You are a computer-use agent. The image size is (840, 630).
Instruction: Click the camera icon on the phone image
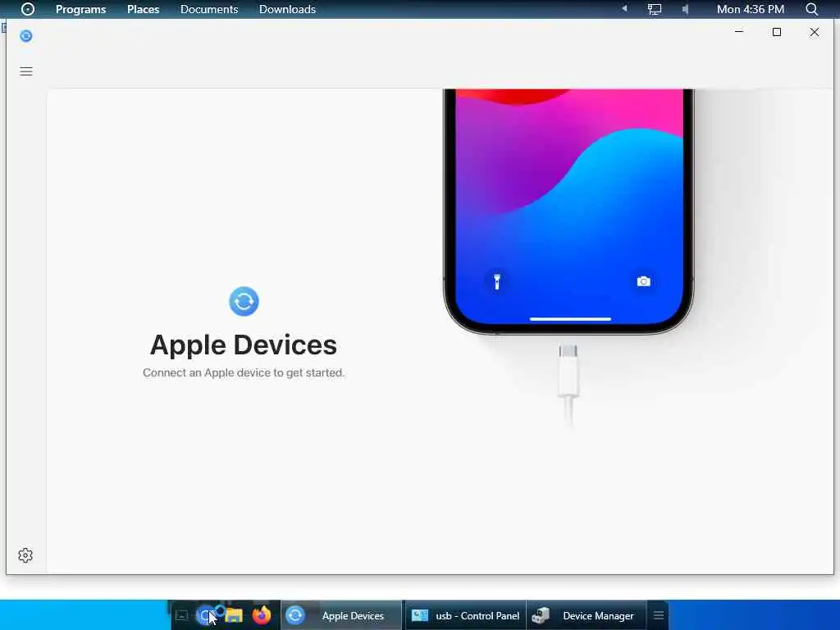click(643, 281)
